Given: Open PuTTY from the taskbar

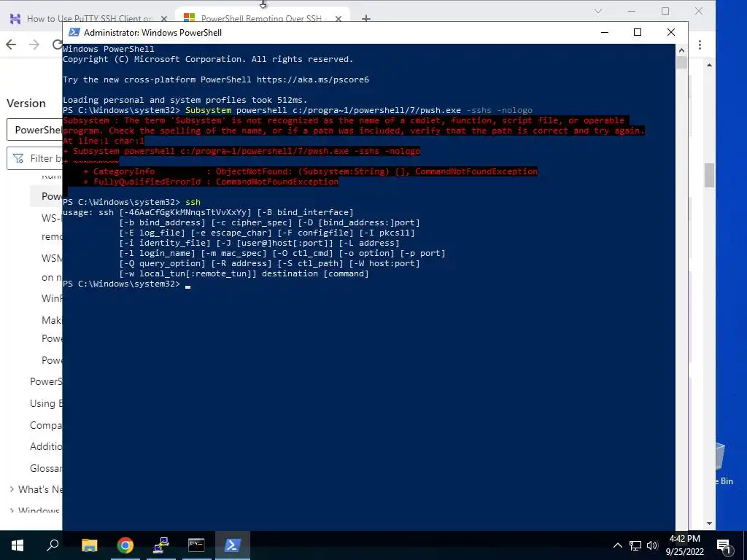Looking at the screenshot, I should click(x=161, y=545).
